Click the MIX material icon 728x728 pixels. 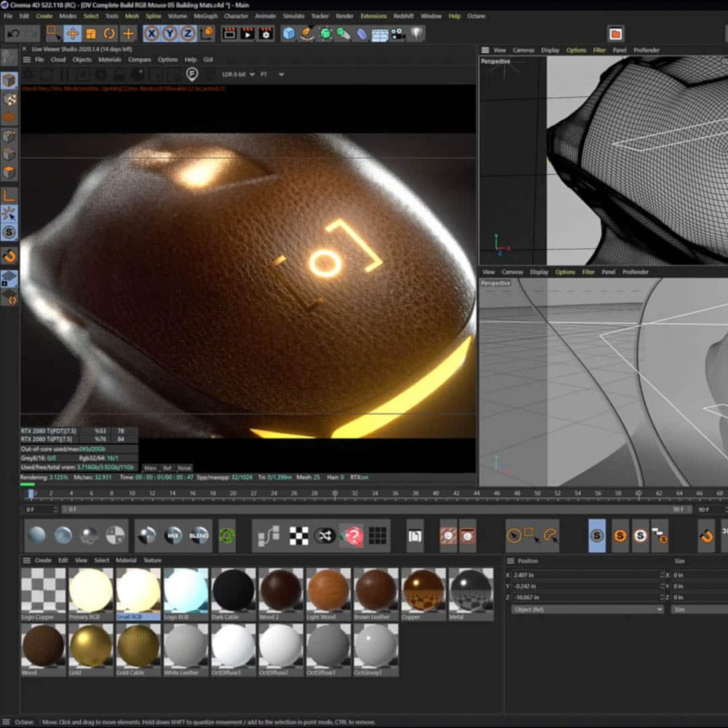point(175,537)
